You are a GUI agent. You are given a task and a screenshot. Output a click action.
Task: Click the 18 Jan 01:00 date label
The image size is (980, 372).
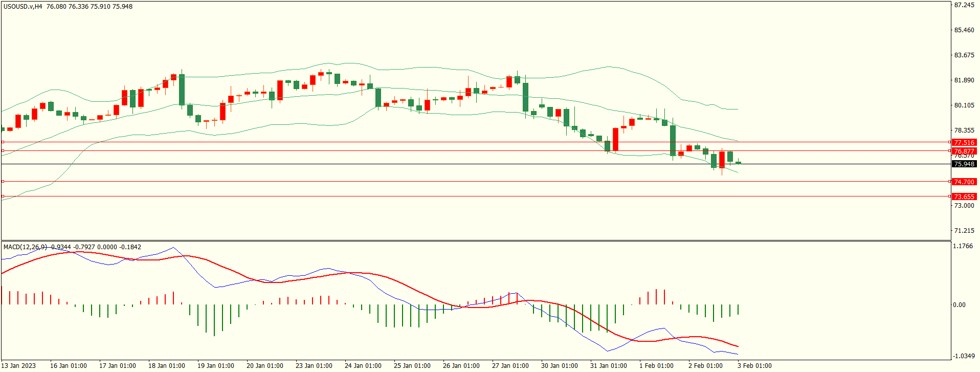click(x=166, y=365)
